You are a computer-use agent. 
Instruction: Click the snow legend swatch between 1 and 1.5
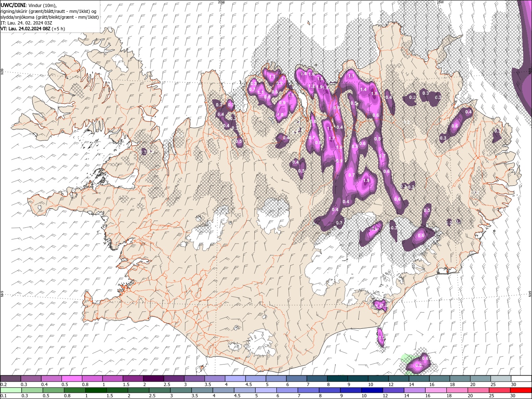[x=112, y=378]
